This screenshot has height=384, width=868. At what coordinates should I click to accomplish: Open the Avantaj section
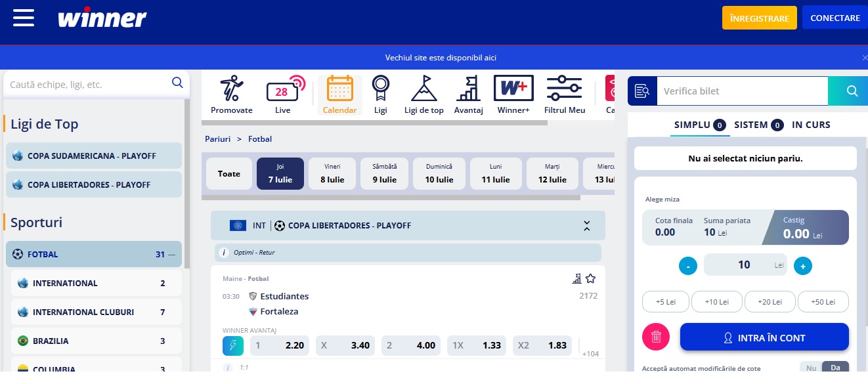pyautogui.click(x=469, y=95)
